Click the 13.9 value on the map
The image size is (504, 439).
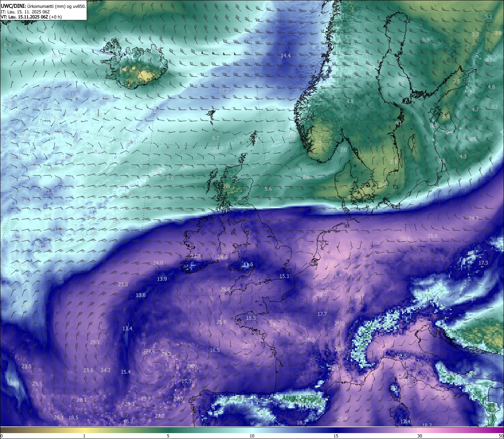[x=162, y=279]
